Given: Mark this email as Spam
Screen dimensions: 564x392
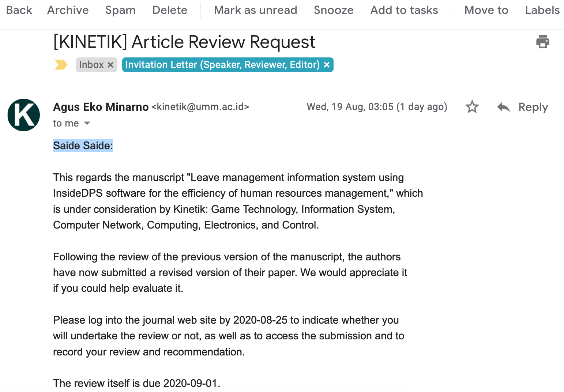Looking at the screenshot, I should (120, 10).
